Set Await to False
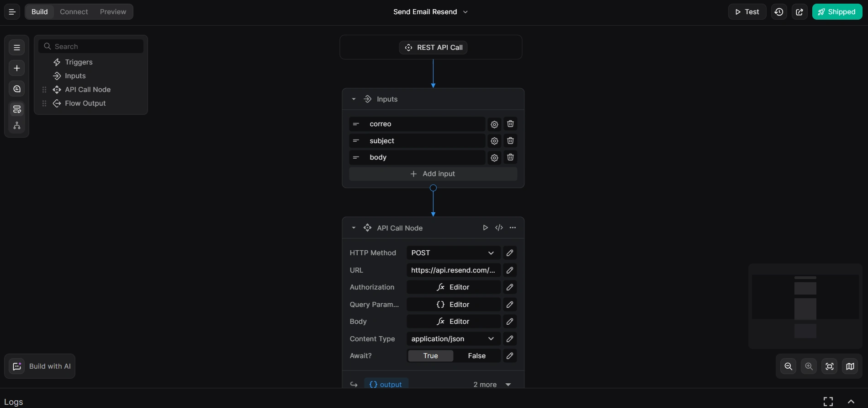868x408 pixels. (x=476, y=356)
